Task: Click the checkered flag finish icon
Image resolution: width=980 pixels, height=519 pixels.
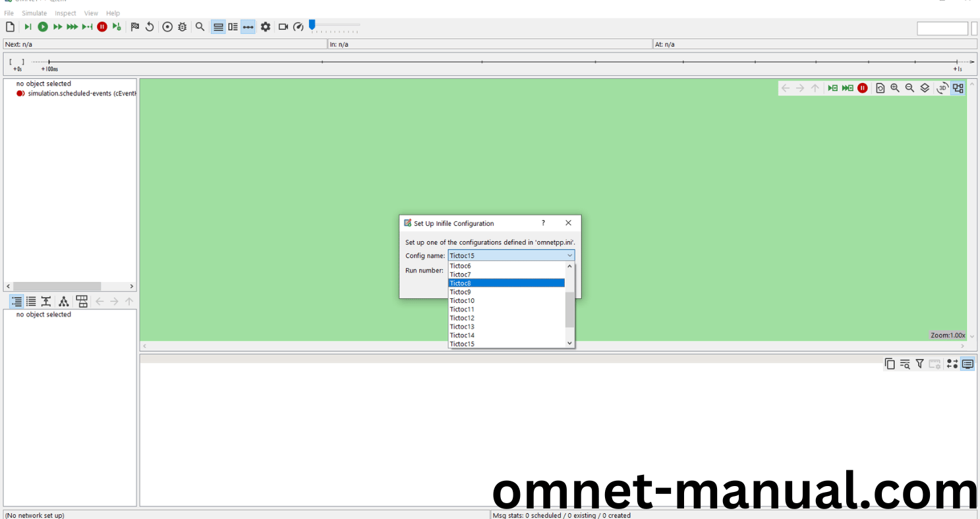Action: (x=135, y=27)
